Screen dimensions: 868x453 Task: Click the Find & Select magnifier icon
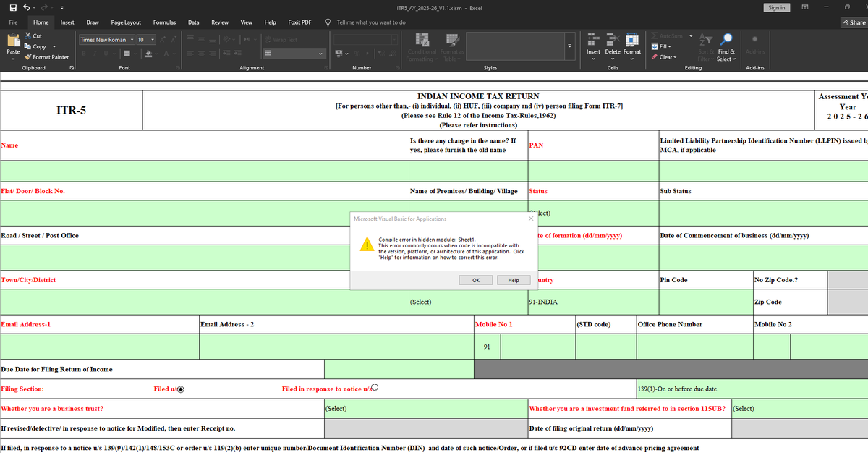tap(727, 38)
